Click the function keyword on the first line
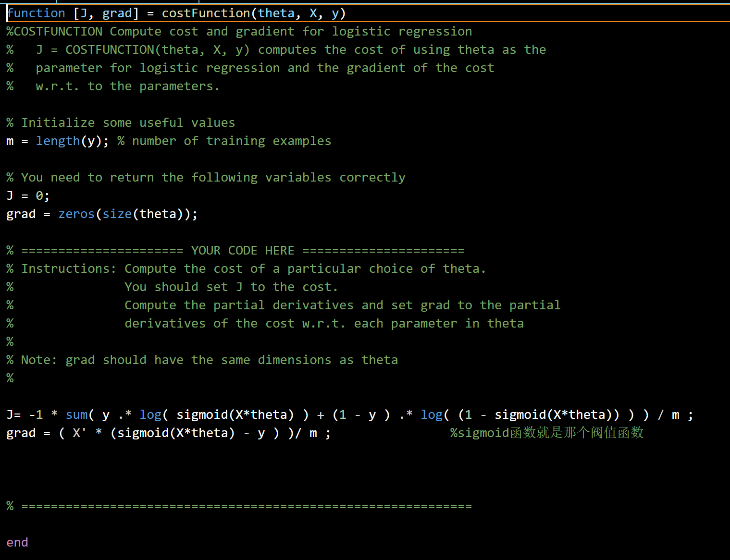 [x=37, y=13]
